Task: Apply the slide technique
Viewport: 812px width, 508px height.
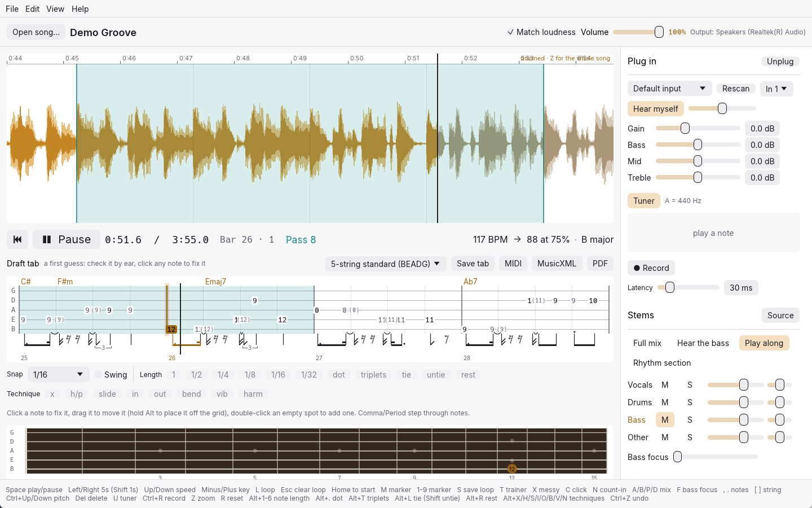Action: 107,394
